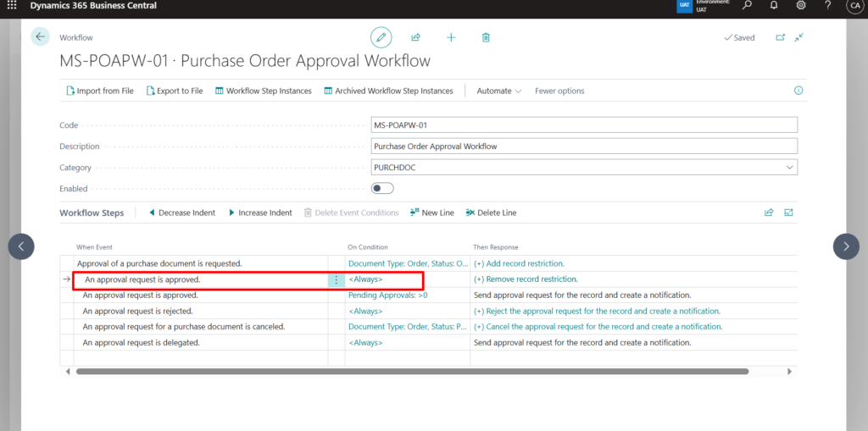Screen dimensions: 868x431
Task: Open the 'Pending Approvals: >0' condition
Action: pyautogui.click(x=387, y=295)
